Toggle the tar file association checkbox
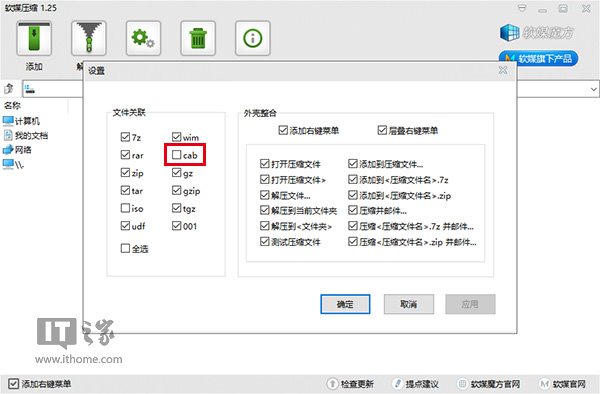Screen dimensions: 600x394 [x=125, y=190]
